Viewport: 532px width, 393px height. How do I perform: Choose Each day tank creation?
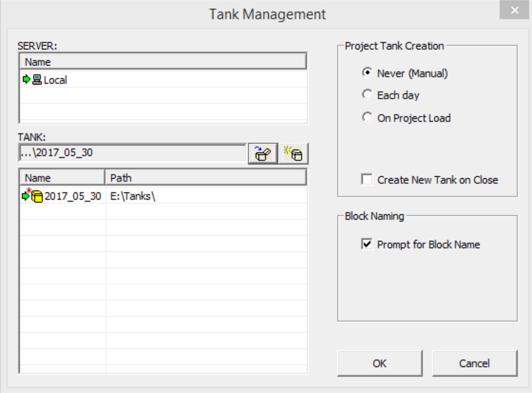367,95
